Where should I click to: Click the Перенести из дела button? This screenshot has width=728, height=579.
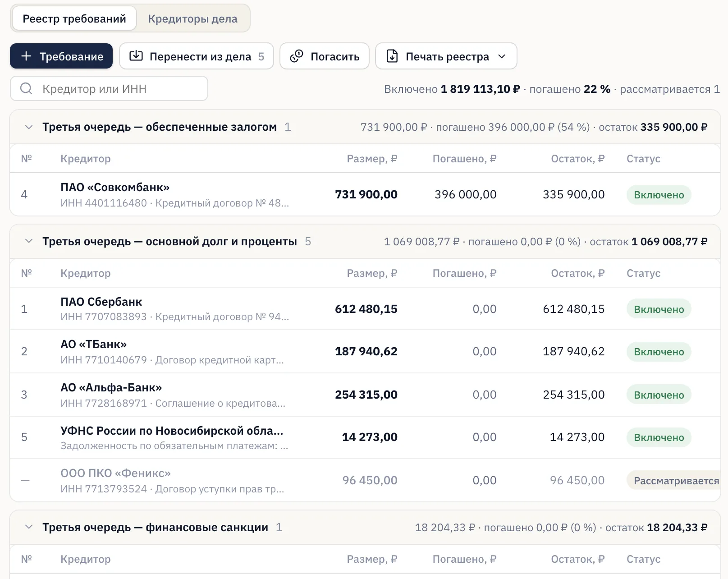[x=197, y=56]
